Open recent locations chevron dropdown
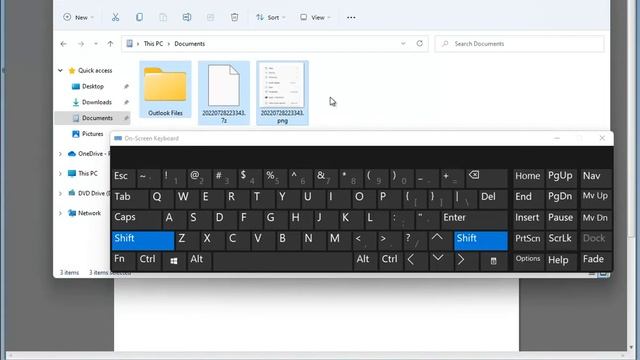Image resolution: width=640 pixels, height=360 pixels. click(x=96, y=44)
